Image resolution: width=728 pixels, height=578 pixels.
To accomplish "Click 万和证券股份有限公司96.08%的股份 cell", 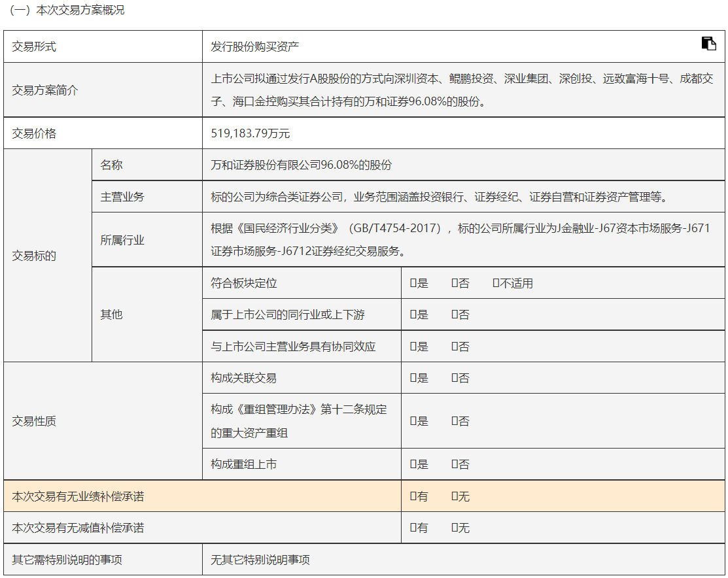I will pyautogui.click(x=463, y=165).
